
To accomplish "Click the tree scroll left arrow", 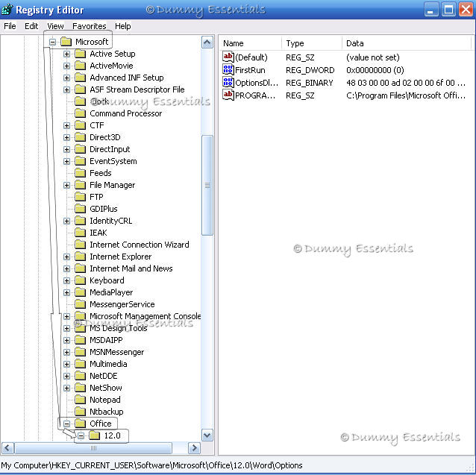I will (8, 448).
